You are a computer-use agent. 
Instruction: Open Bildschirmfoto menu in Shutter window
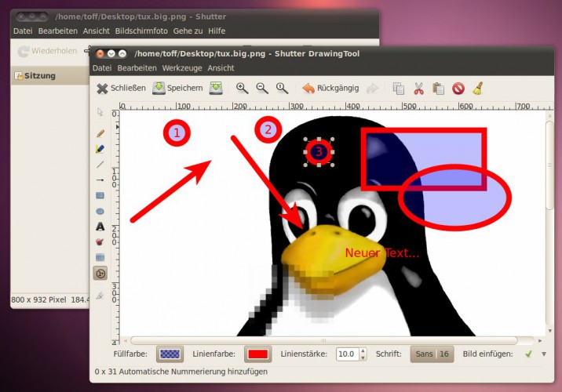click(141, 31)
